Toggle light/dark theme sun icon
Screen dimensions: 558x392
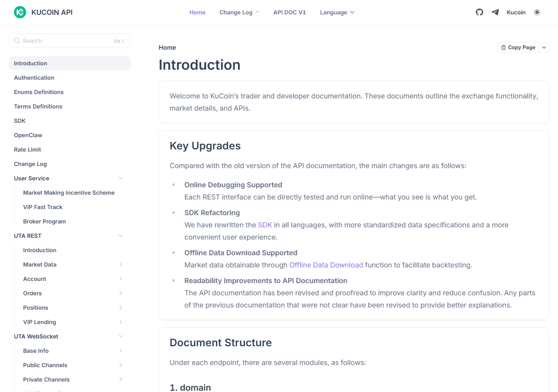click(537, 12)
